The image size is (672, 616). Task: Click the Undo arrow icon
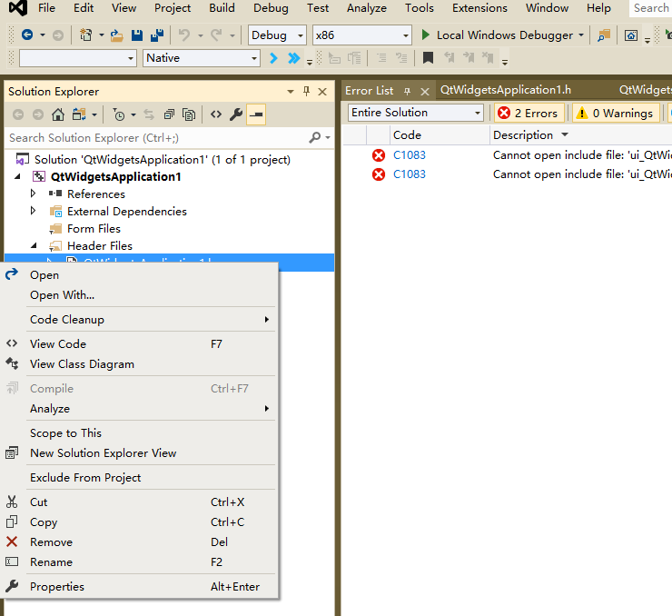coord(184,35)
